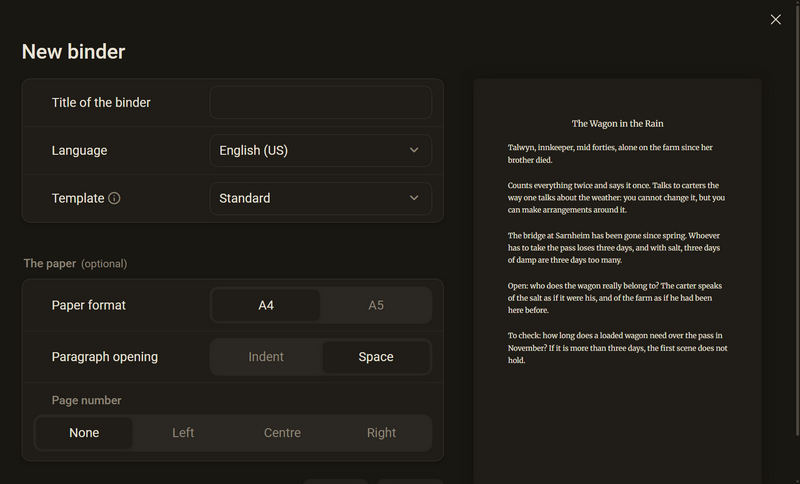The height and width of the screenshot is (484, 800).
Task: Open the Language dropdown showing English (US)
Action: tap(321, 150)
